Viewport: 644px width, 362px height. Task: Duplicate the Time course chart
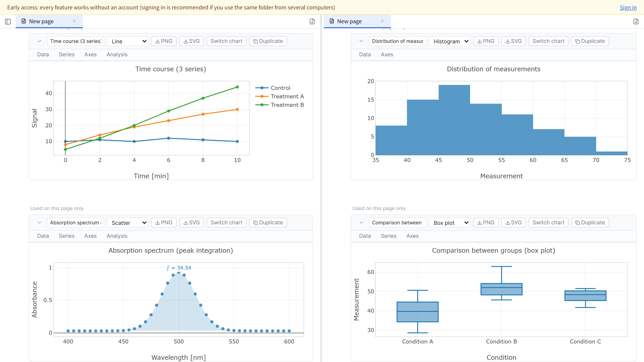tap(268, 41)
